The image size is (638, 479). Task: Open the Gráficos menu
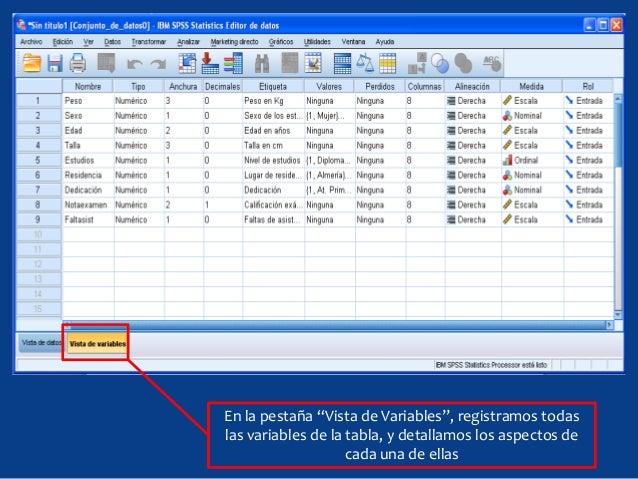coord(281,42)
